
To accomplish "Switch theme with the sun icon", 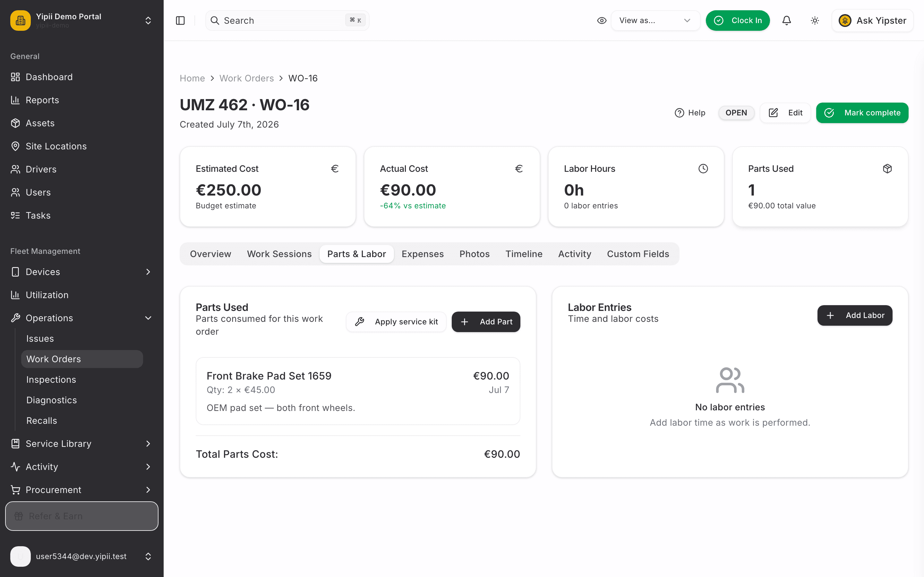I will point(815,21).
